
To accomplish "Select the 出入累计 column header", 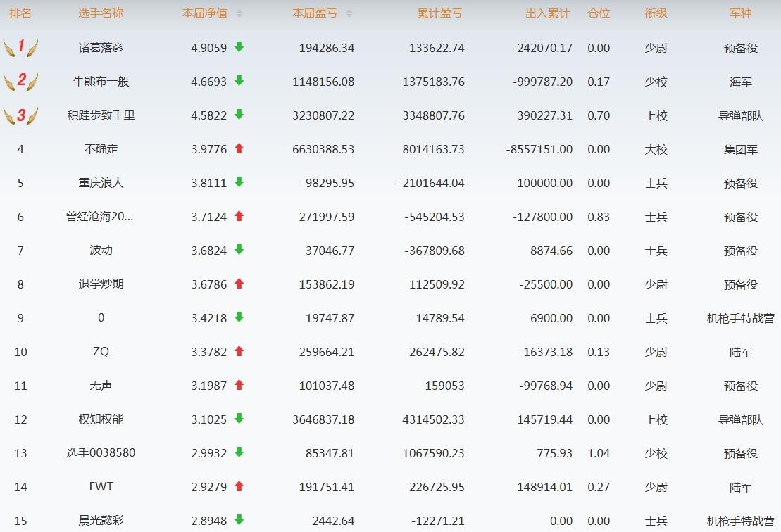I will (x=548, y=13).
